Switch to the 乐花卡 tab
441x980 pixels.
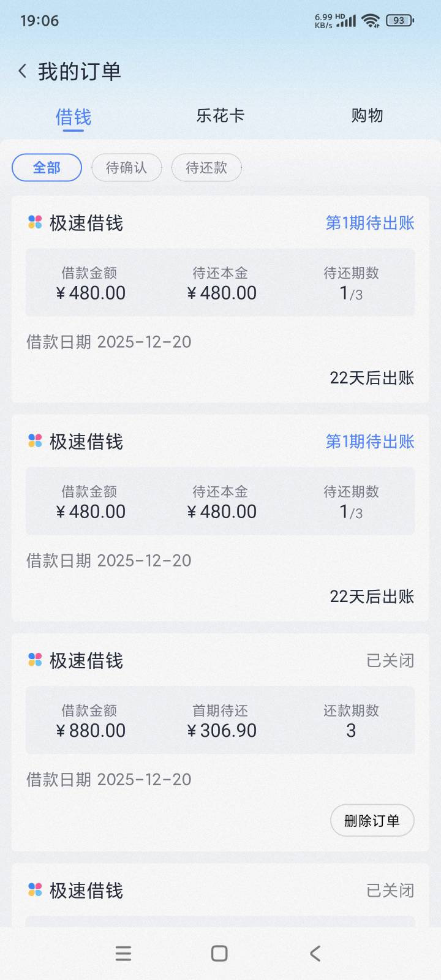(220, 116)
